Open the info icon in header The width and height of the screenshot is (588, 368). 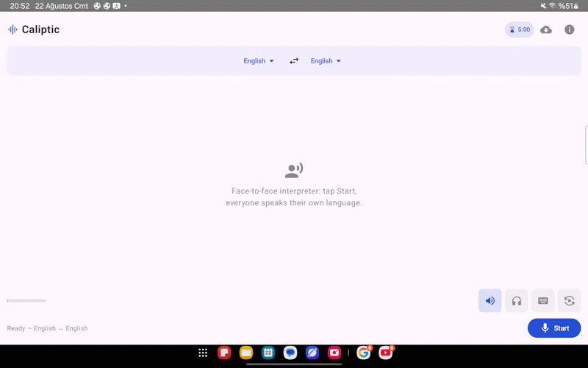(x=569, y=29)
